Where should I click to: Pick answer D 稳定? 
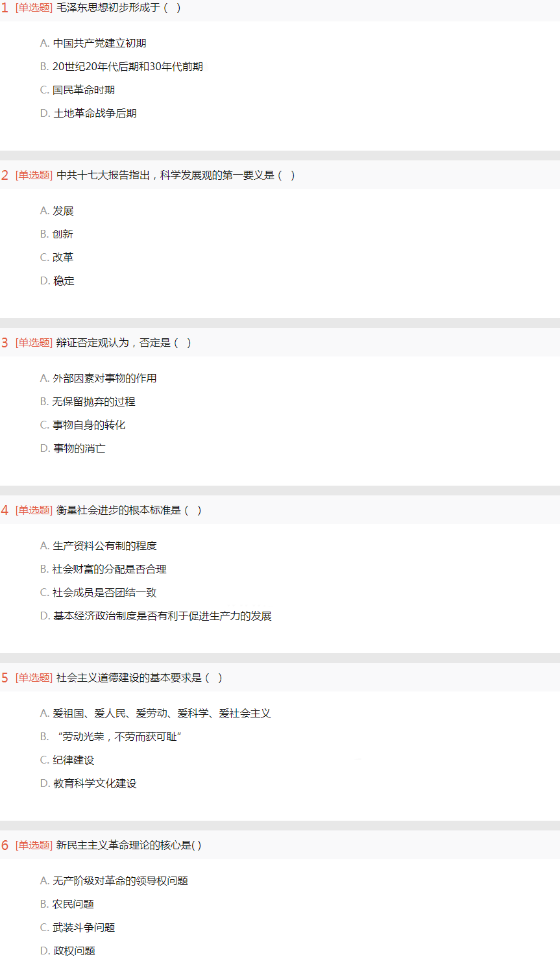[57, 281]
